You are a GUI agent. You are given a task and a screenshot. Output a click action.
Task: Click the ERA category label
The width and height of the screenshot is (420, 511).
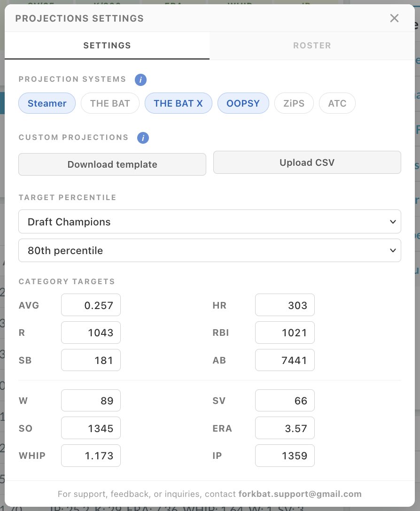pyautogui.click(x=222, y=428)
